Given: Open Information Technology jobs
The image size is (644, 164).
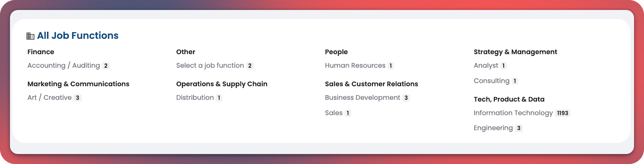Looking at the screenshot, I should pyautogui.click(x=513, y=113).
